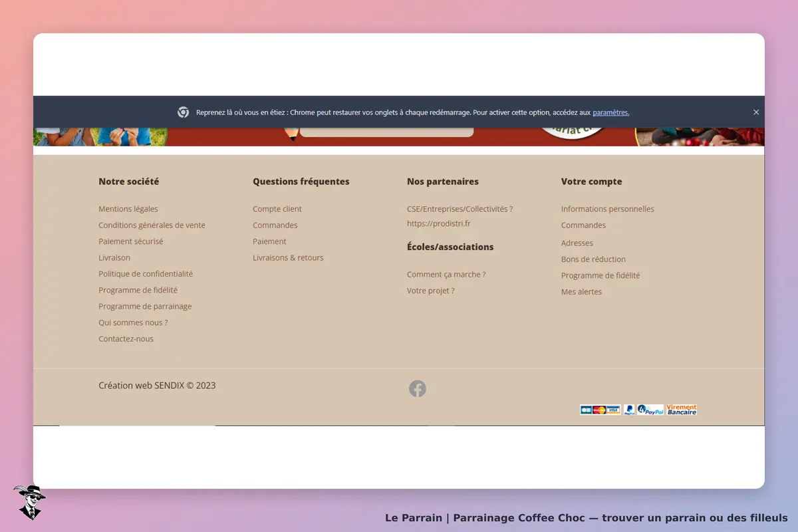Dismiss the Chrome restore notification
Image resolution: width=798 pixels, height=532 pixels.
756,112
